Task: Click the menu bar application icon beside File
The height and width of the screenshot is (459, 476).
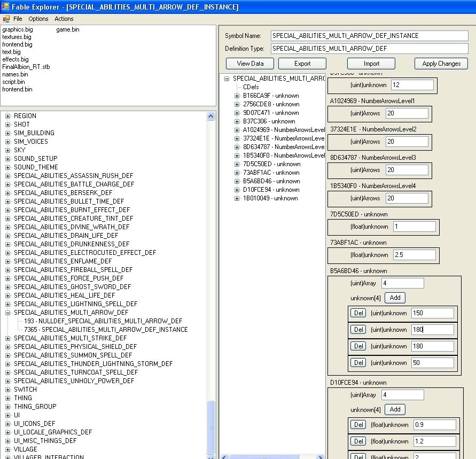Action: point(6,19)
